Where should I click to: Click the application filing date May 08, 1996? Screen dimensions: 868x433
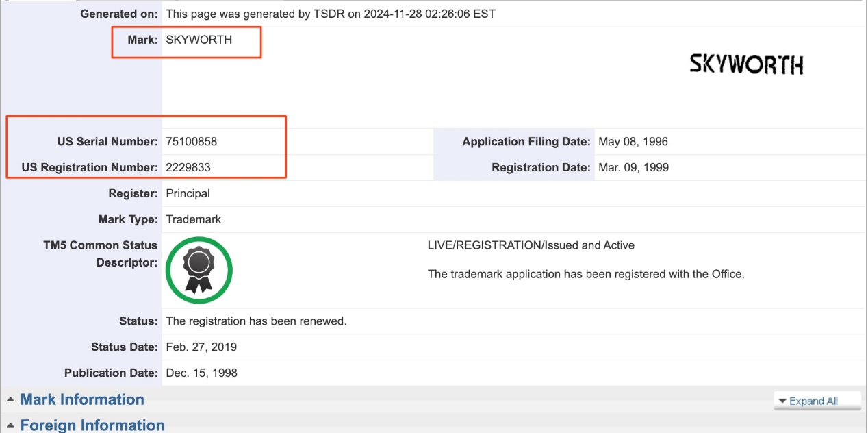[x=633, y=142]
